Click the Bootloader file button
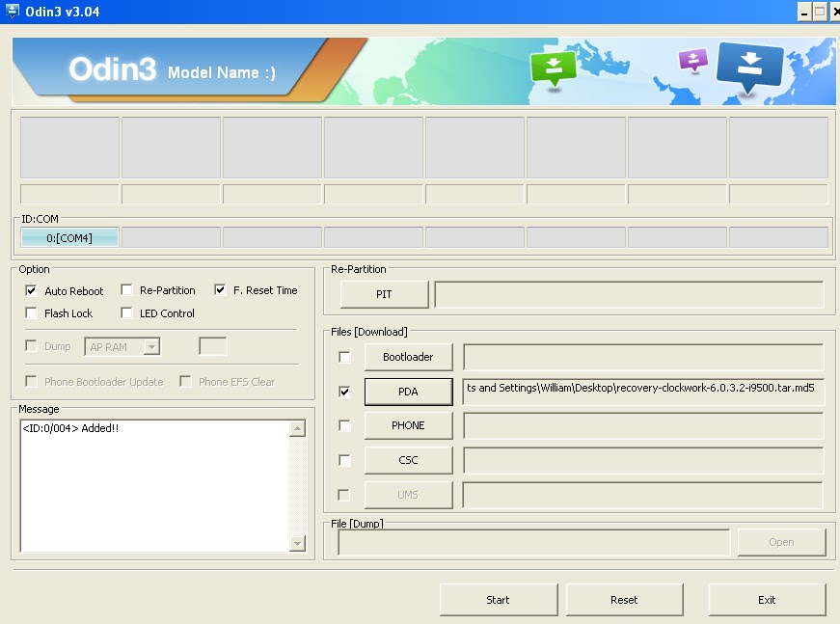840x624 pixels. [x=408, y=357]
